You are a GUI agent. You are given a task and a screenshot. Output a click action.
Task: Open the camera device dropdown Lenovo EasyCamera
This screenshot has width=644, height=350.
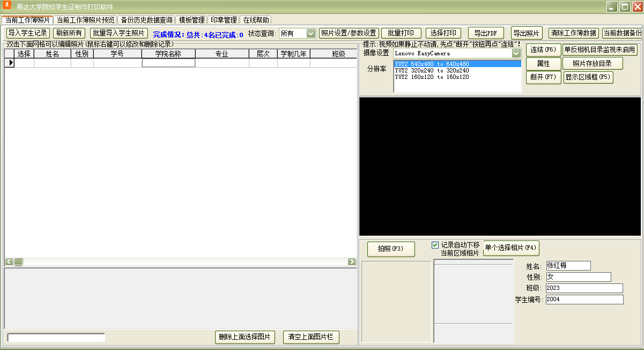point(516,53)
